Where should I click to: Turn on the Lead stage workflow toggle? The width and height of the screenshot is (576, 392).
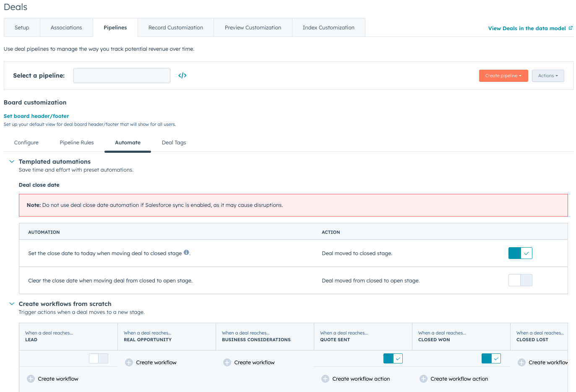point(99,358)
